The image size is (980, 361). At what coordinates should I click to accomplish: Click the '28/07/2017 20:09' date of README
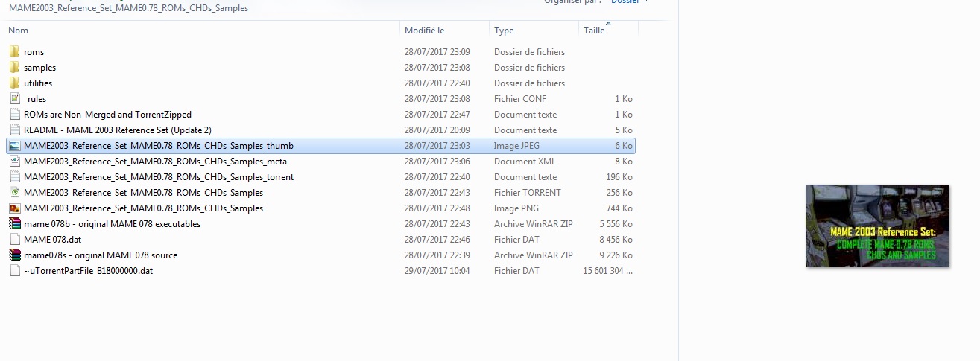(437, 130)
